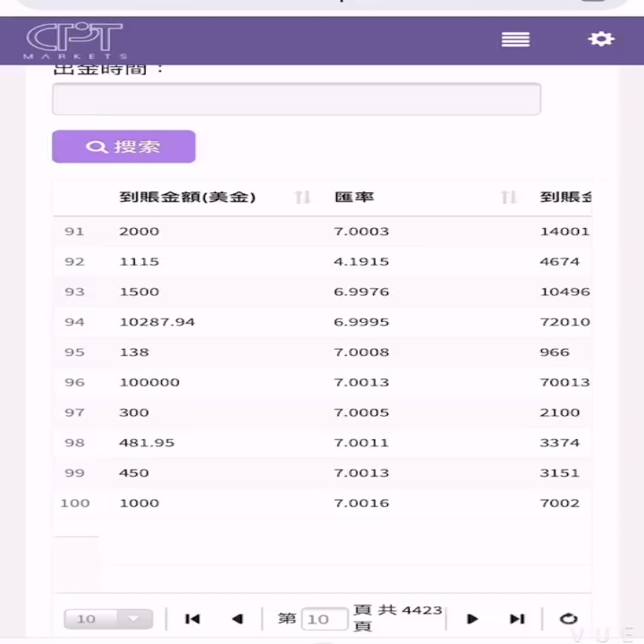Click the value 7002 in row 100
Image resolution: width=644 pixels, height=644 pixels.
coord(559,503)
